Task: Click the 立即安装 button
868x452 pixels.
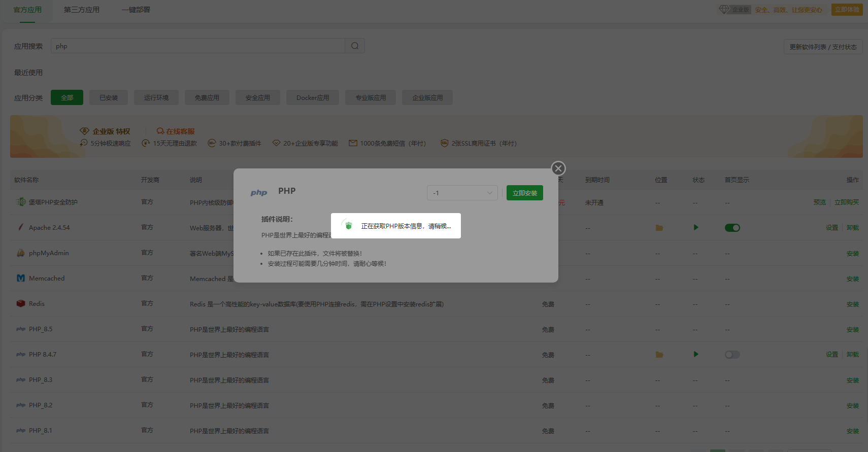Action: pos(525,193)
